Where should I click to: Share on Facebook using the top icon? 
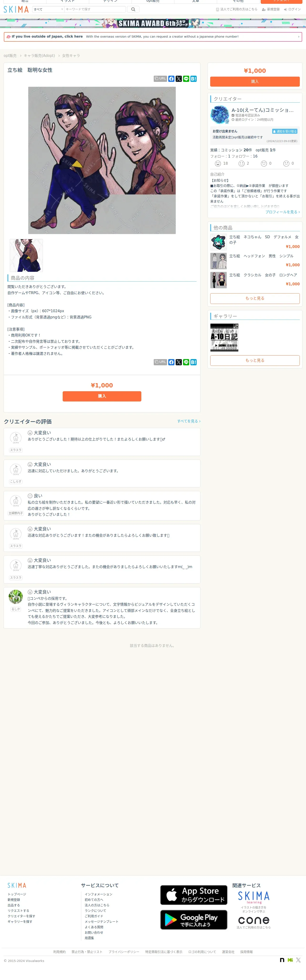tap(172, 79)
